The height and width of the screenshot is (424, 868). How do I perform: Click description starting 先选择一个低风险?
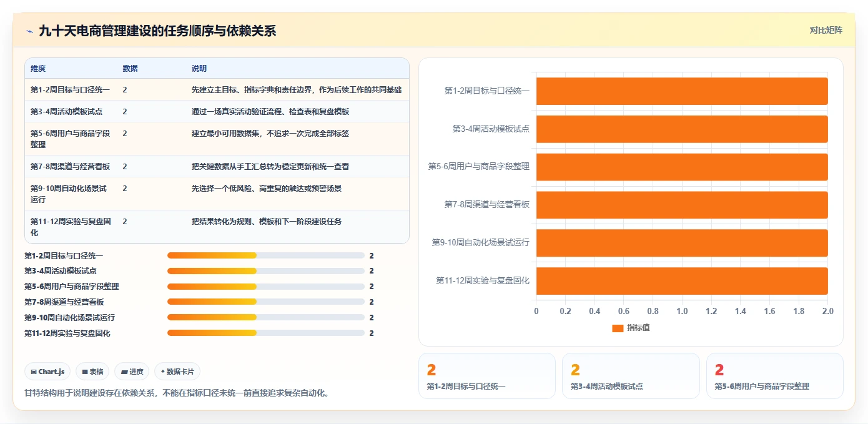point(267,188)
